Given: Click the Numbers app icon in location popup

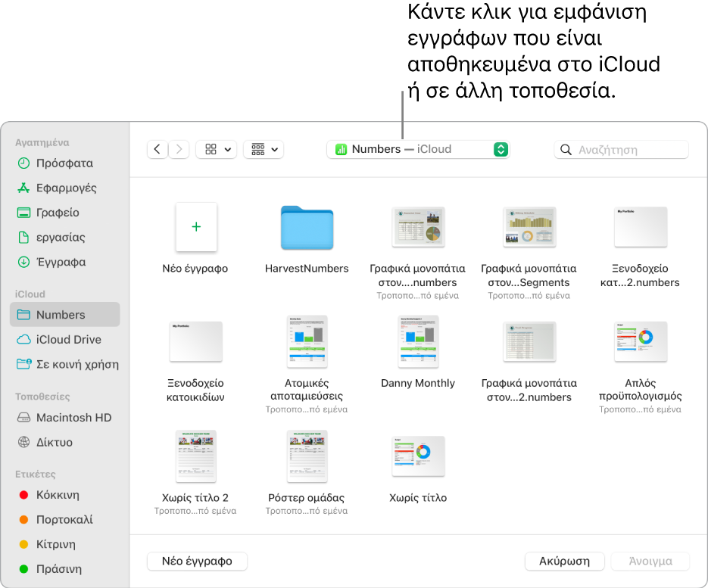Looking at the screenshot, I should click(x=341, y=149).
